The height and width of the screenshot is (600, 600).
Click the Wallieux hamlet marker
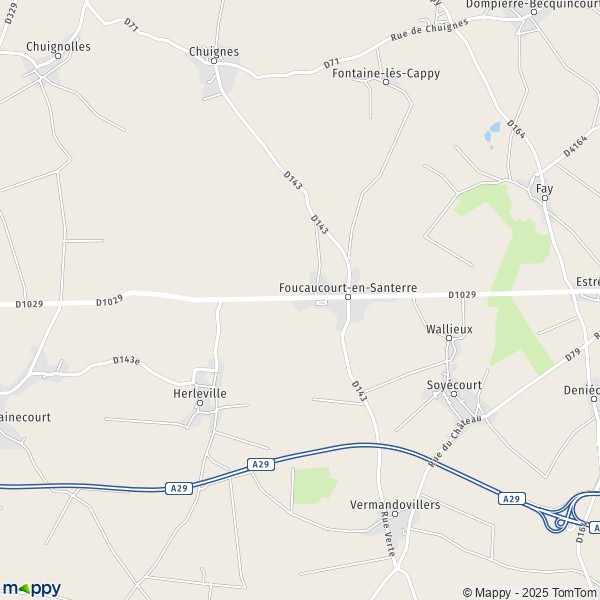pos(449,338)
